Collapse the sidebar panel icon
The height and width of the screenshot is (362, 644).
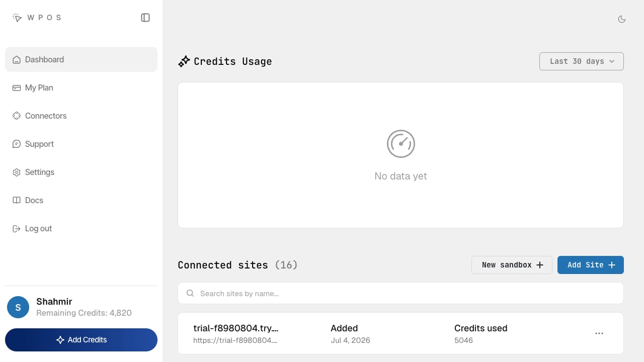coord(145,18)
